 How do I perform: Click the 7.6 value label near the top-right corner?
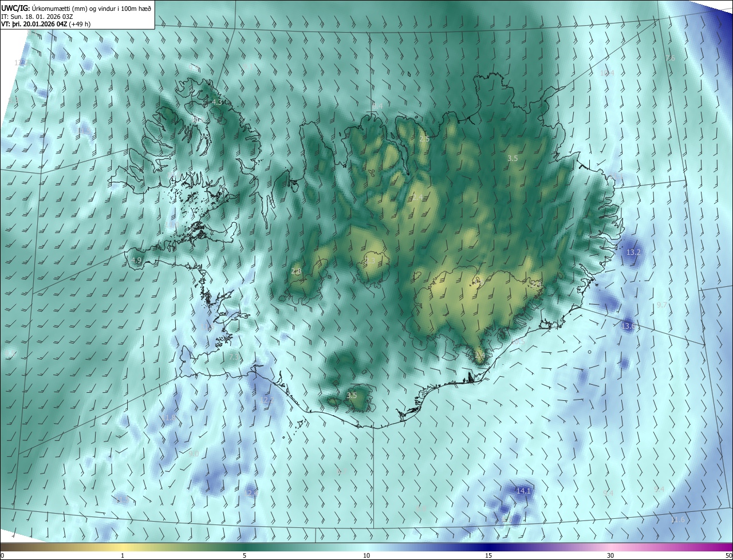[x=670, y=58]
